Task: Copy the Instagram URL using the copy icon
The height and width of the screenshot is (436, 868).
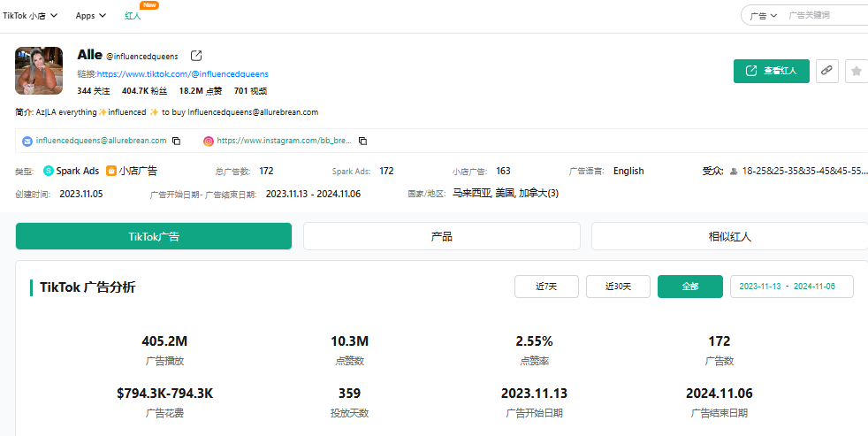Action: click(362, 141)
